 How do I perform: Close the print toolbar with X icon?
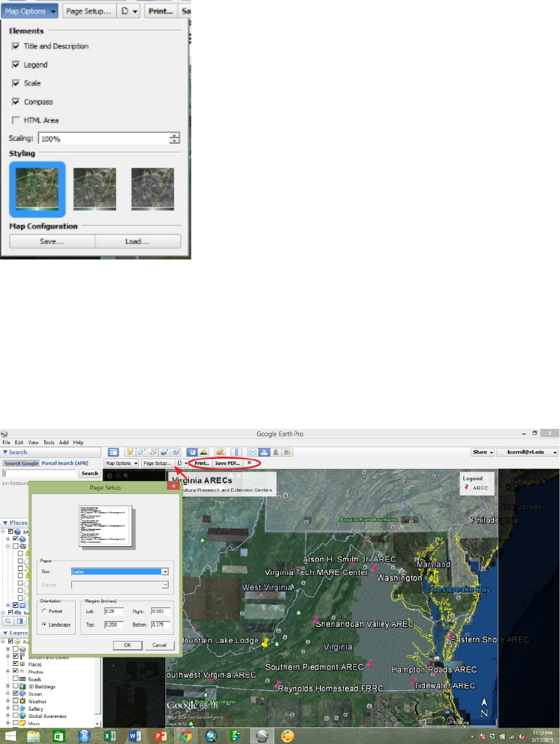tap(249, 463)
